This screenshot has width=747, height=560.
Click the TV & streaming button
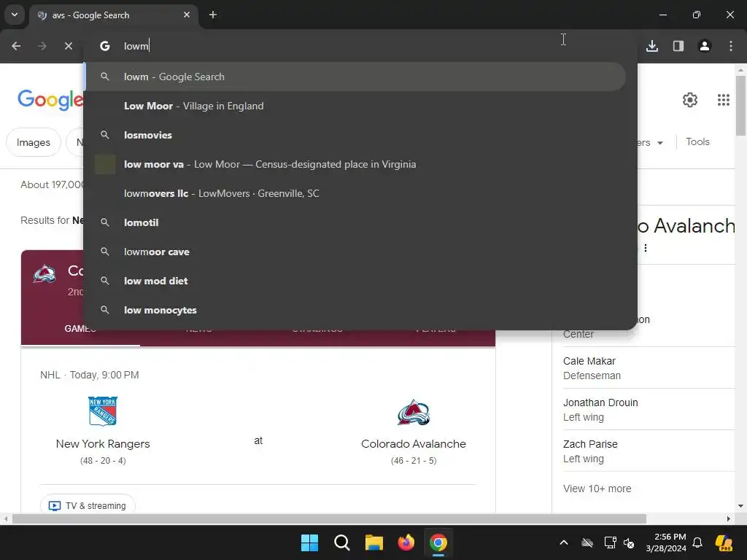tap(88, 505)
